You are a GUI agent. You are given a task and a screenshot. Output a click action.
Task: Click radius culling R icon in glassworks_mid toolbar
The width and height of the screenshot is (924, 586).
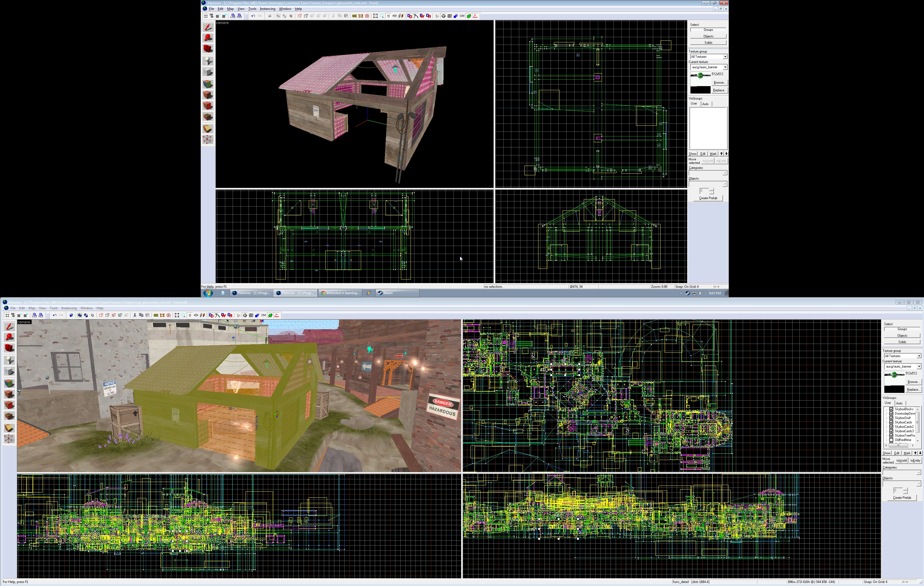pyautogui.click(x=367, y=16)
